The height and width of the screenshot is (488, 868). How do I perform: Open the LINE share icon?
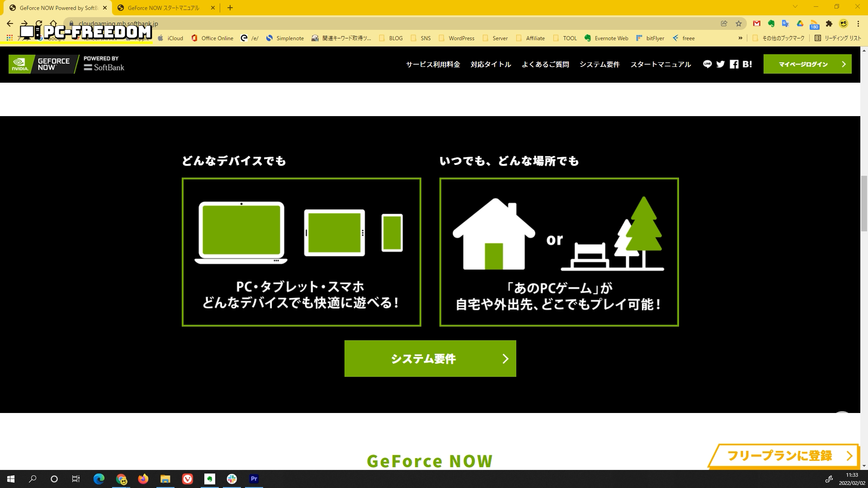coord(708,64)
